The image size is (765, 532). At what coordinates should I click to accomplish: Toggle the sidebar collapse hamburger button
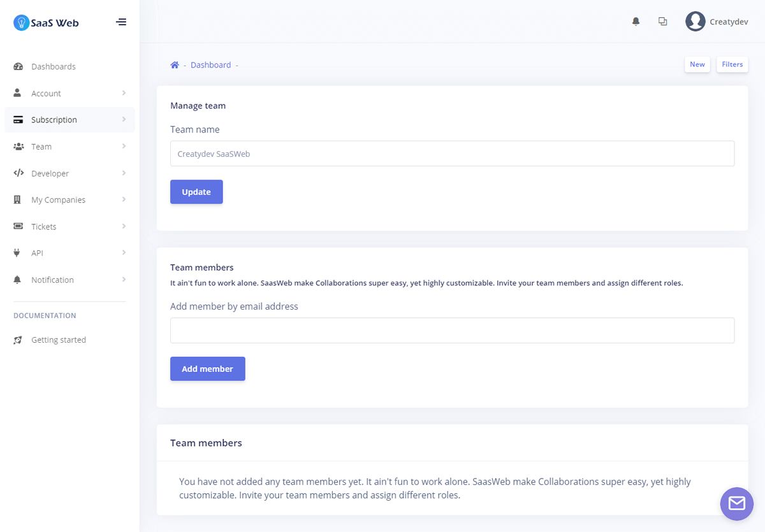pyautogui.click(x=120, y=22)
